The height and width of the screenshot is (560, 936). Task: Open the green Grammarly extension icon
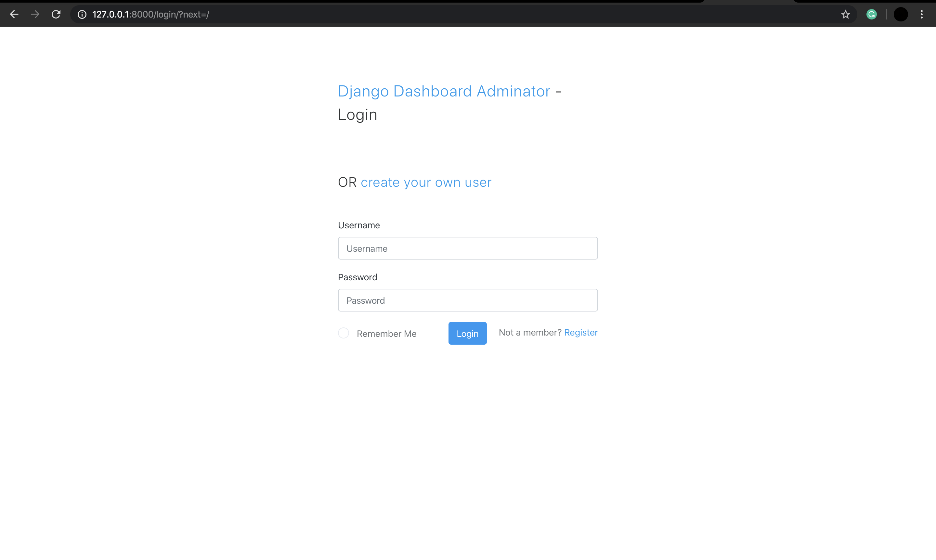(871, 14)
